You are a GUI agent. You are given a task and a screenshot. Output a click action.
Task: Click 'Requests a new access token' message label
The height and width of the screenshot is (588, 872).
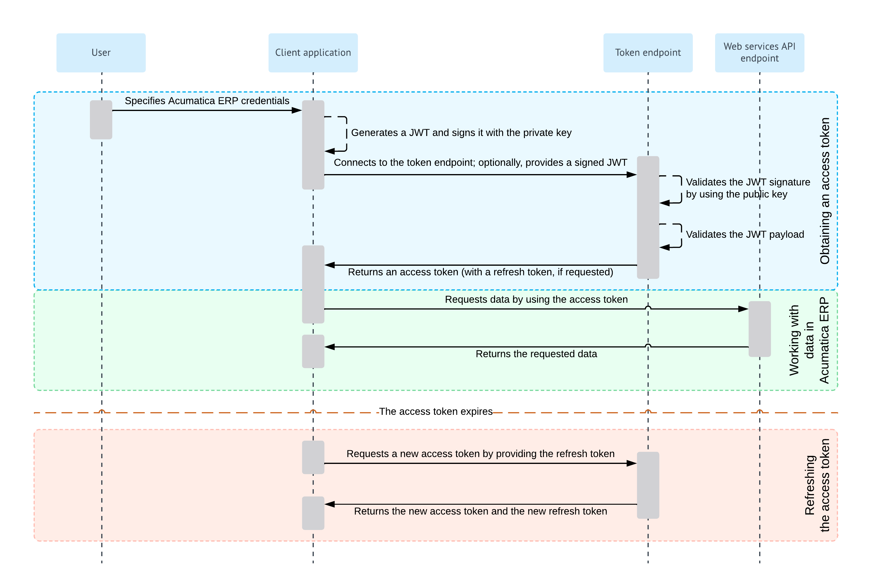pos(480,454)
